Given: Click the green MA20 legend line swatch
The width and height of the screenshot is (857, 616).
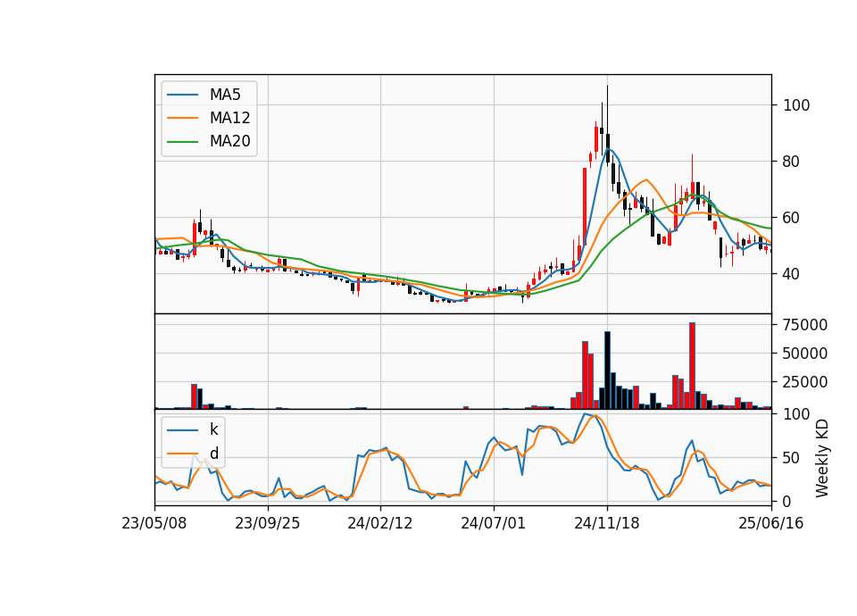Looking at the screenshot, I should (182, 141).
